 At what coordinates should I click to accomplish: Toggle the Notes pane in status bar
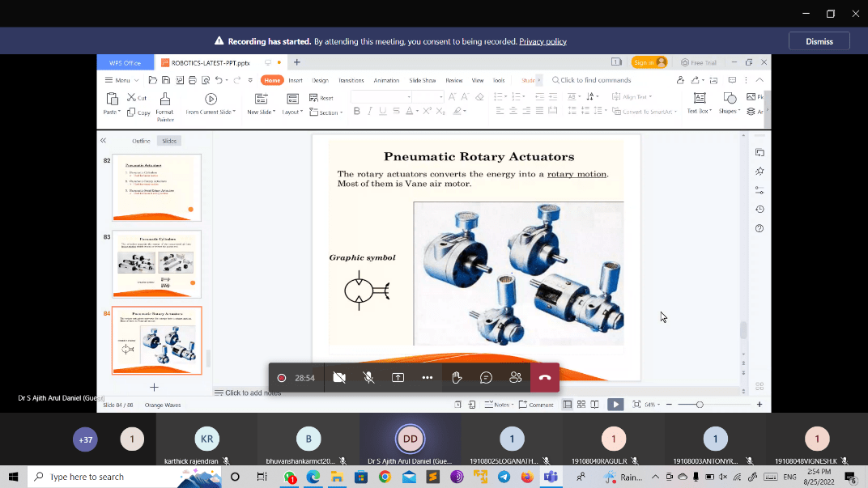(x=499, y=405)
